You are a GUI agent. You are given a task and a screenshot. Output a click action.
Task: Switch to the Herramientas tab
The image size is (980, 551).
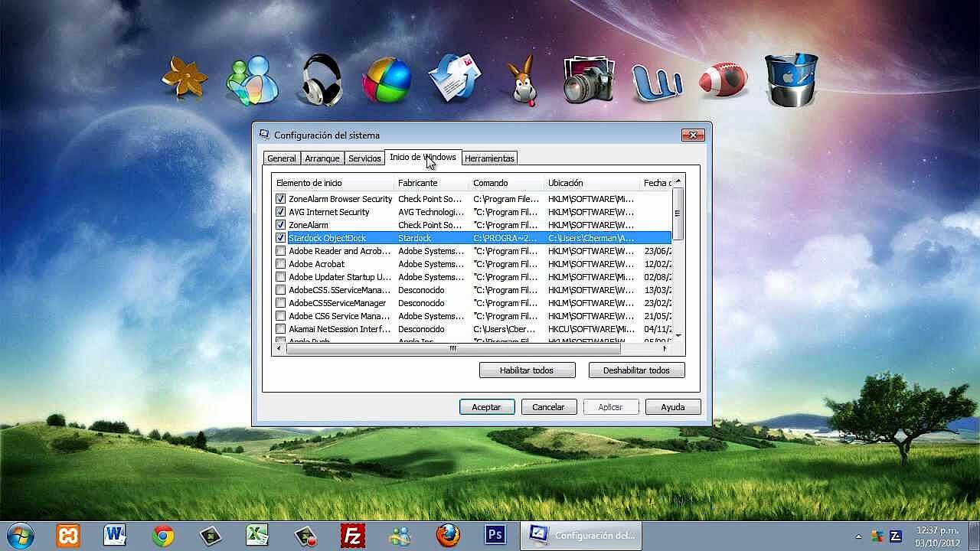[x=489, y=158]
